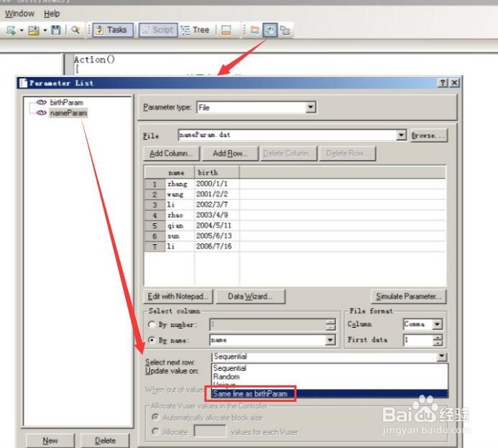Image resolution: width=498 pixels, height=448 pixels.
Task: Open the dropdown arrow beside open folder icon
Action: coord(45,30)
